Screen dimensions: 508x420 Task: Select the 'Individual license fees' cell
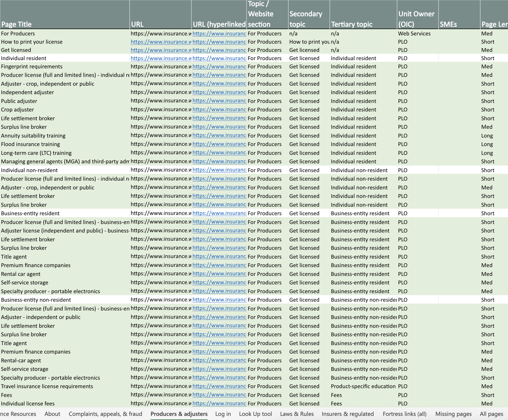tap(65, 404)
